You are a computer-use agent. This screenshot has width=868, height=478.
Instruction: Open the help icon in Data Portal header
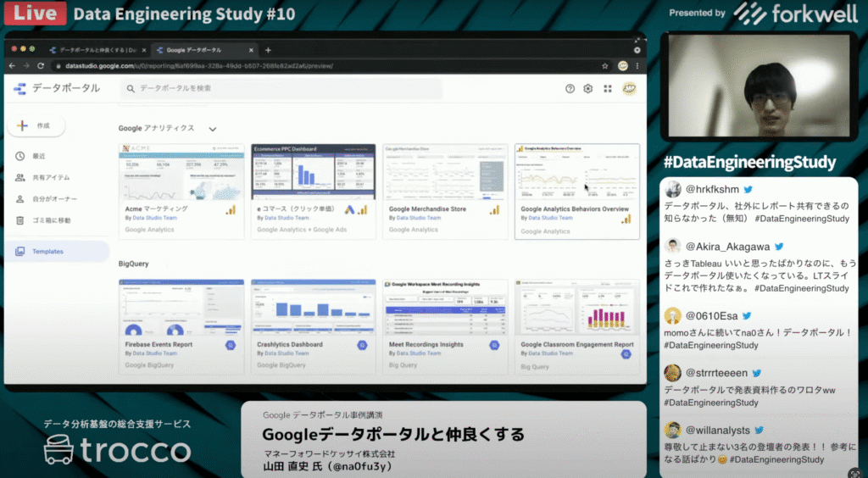[x=570, y=88]
